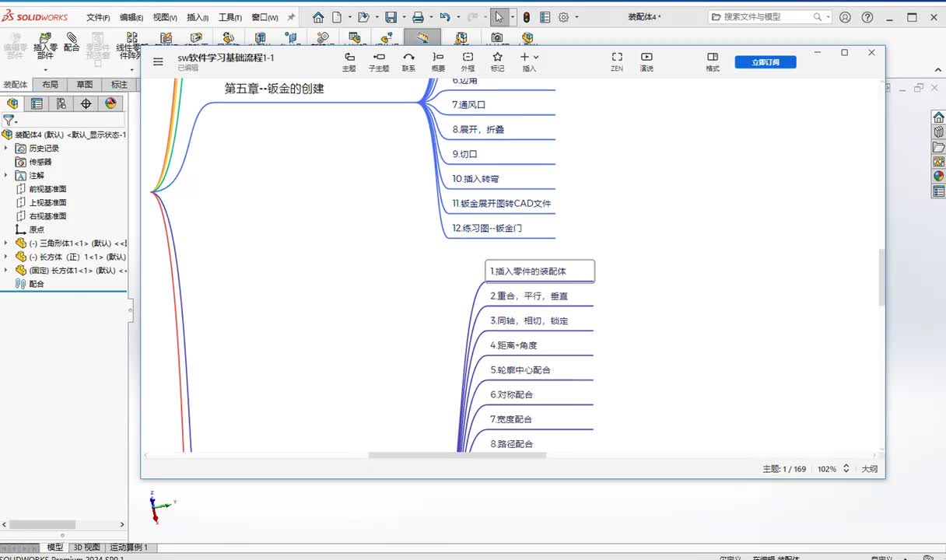Expand 三角形体1 component node
Viewport: 946px width, 560px height.
(6, 243)
